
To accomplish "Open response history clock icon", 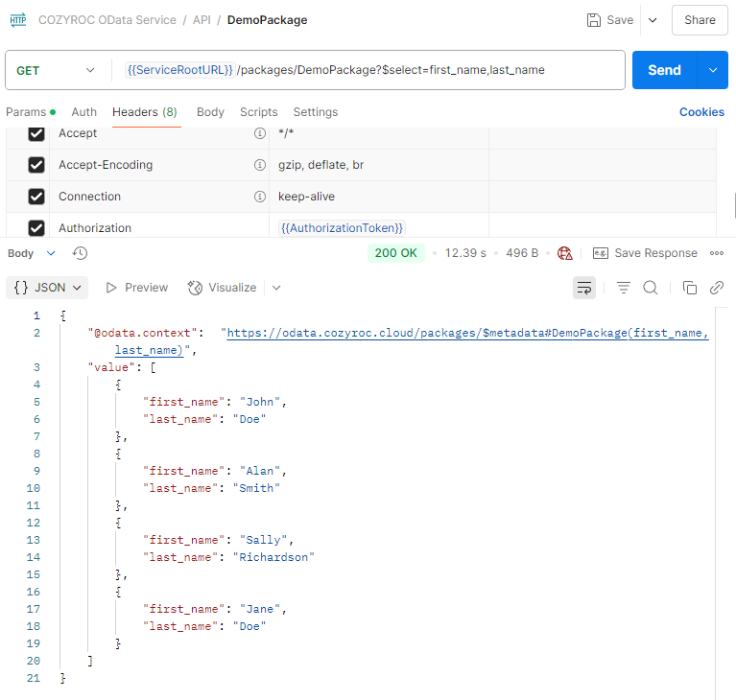I will point(81,253).
